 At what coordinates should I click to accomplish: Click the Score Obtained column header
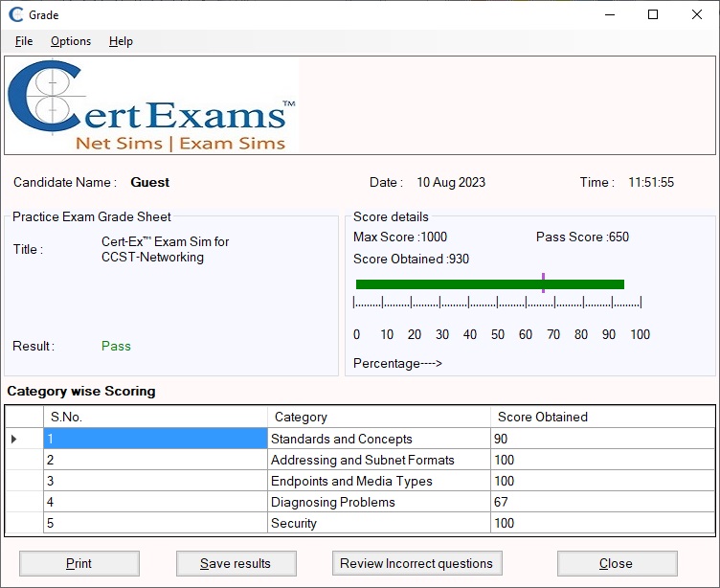[602, 417]
